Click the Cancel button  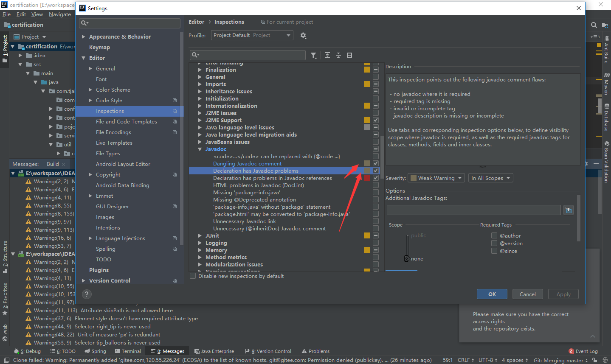(528, 294)
